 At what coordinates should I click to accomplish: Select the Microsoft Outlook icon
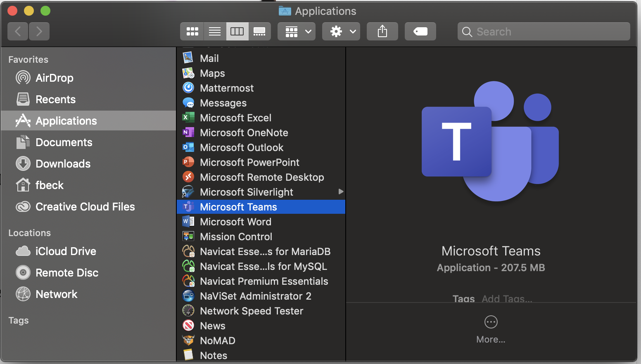188,147
